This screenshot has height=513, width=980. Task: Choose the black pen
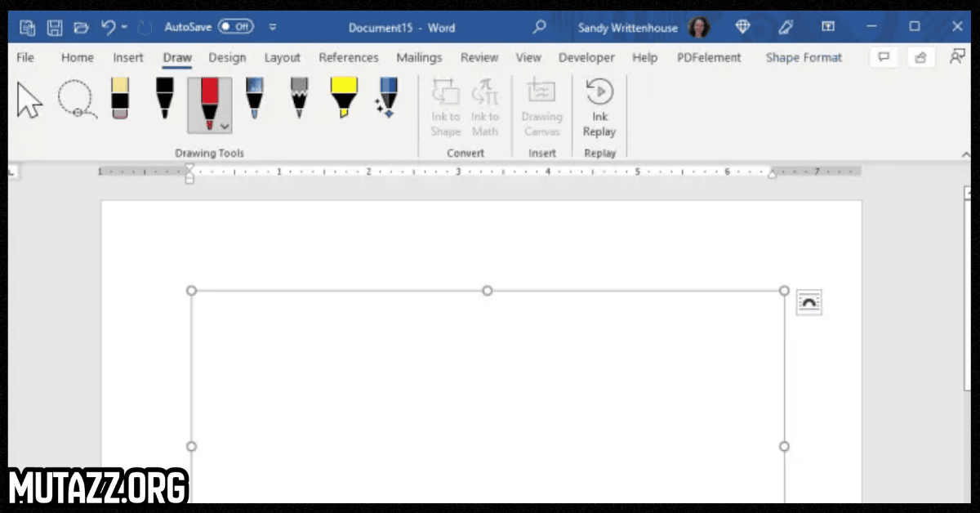click(x=165, y=99)
